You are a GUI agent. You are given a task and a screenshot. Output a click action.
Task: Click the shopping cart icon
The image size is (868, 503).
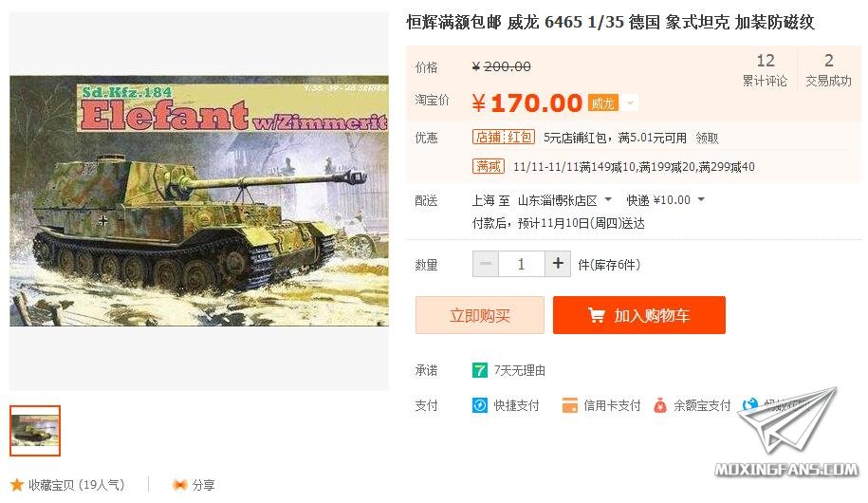596,315
